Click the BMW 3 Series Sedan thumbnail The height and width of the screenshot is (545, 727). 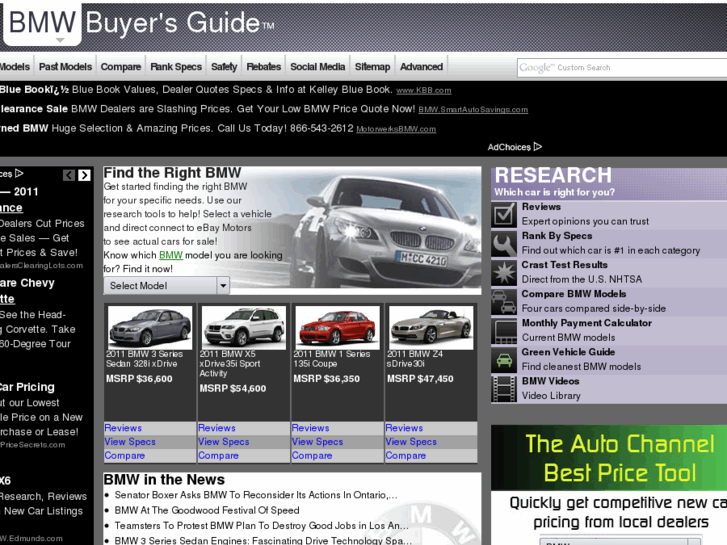tap(150, 327)
